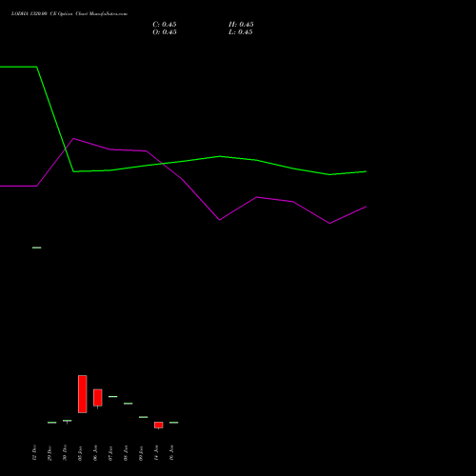Click the '07 Jan' axis label
Image resolution: width=476 pixels, height=476 pixels.
pyautogui.click(x=110, y=453)
